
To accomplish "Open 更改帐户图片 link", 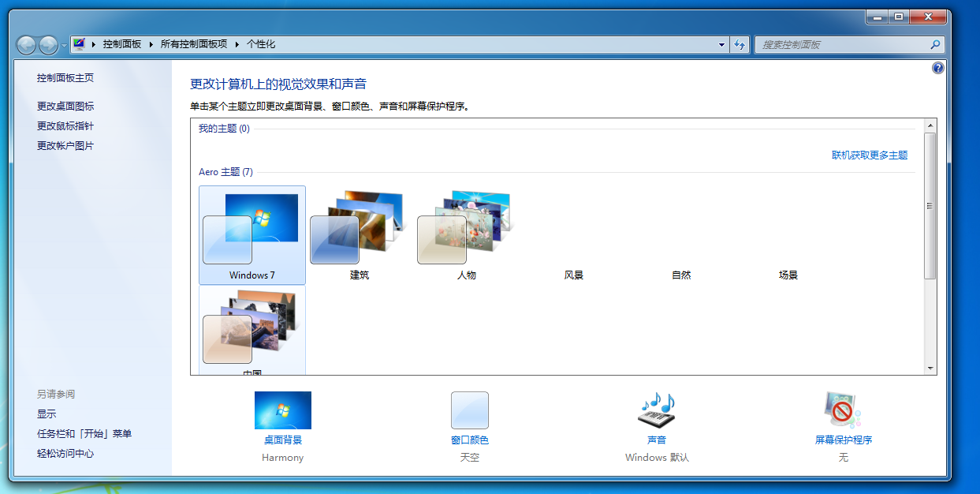I will (65, 146).
